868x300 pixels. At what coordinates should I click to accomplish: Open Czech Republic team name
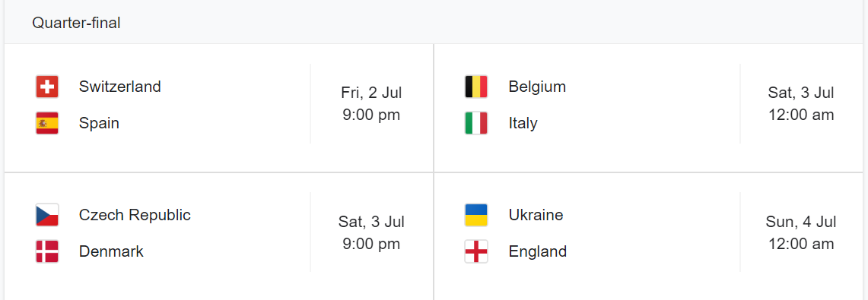pos(135,215)
